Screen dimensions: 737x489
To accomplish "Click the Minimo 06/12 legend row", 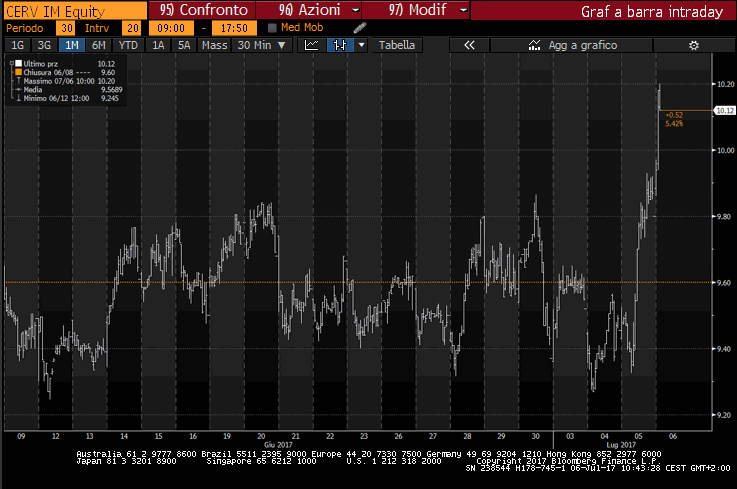I will 67,98.
